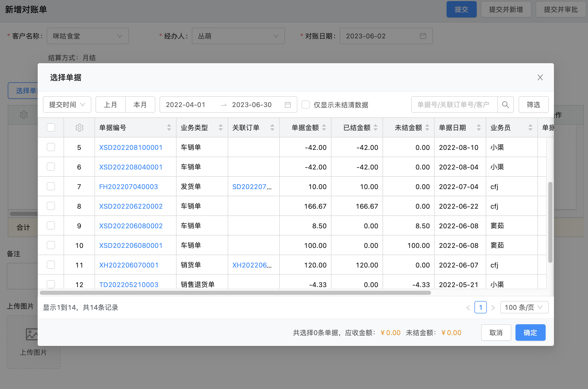Click the horizontal scrollbar in table
The height and width of the screenshot is (389, 588).
[235, 293]
